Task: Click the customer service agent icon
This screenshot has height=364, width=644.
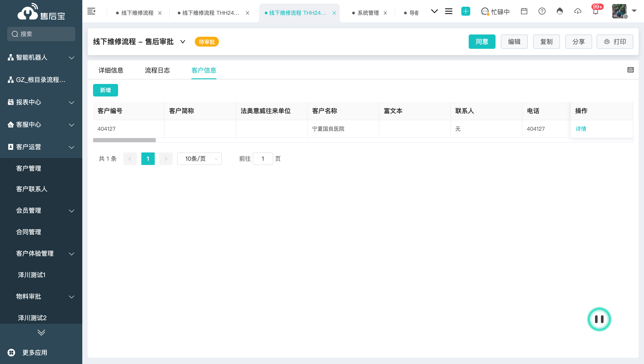Action: [560, 11]
